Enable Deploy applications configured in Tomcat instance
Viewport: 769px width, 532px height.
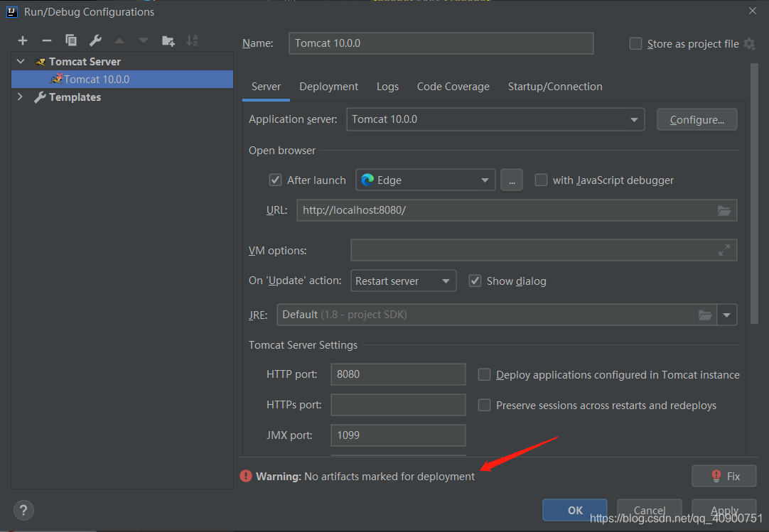pyautogui.click(x=484, y=374)
